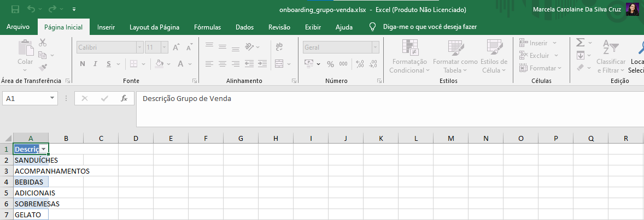Image resolution: width=644 pixels, height=220 pixels.
Task: Open the filter dropdown in cell A1
Action: pos(43,149)
